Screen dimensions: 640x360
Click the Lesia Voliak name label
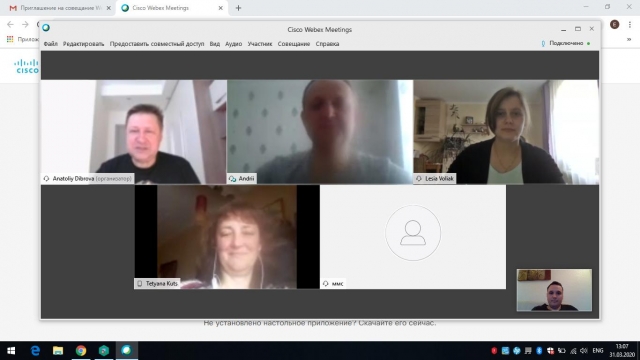[439, 179]
